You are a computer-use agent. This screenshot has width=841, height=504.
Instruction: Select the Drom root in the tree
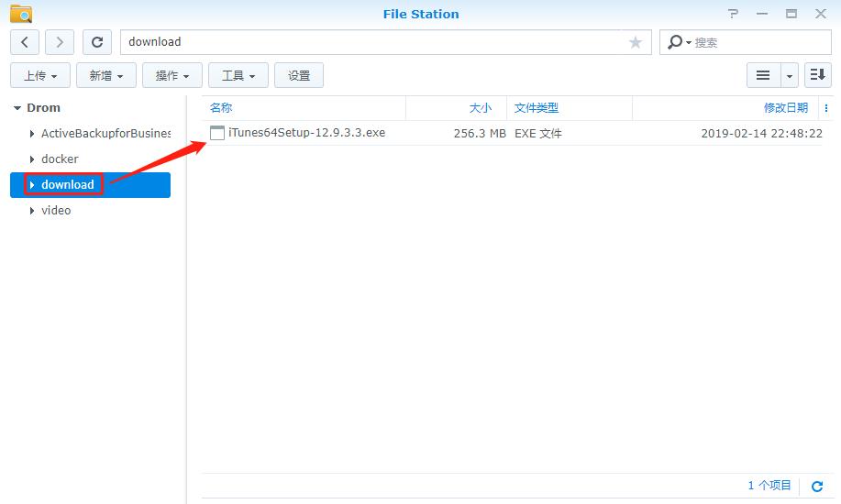click(x=43, y=108)
